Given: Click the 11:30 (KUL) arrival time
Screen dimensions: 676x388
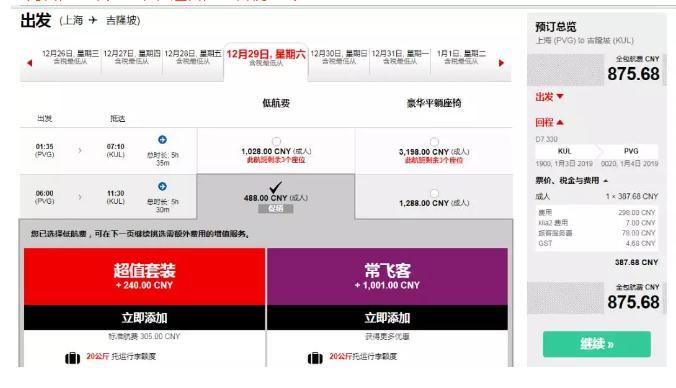Looking at the screenshot, I should (116, 197).
